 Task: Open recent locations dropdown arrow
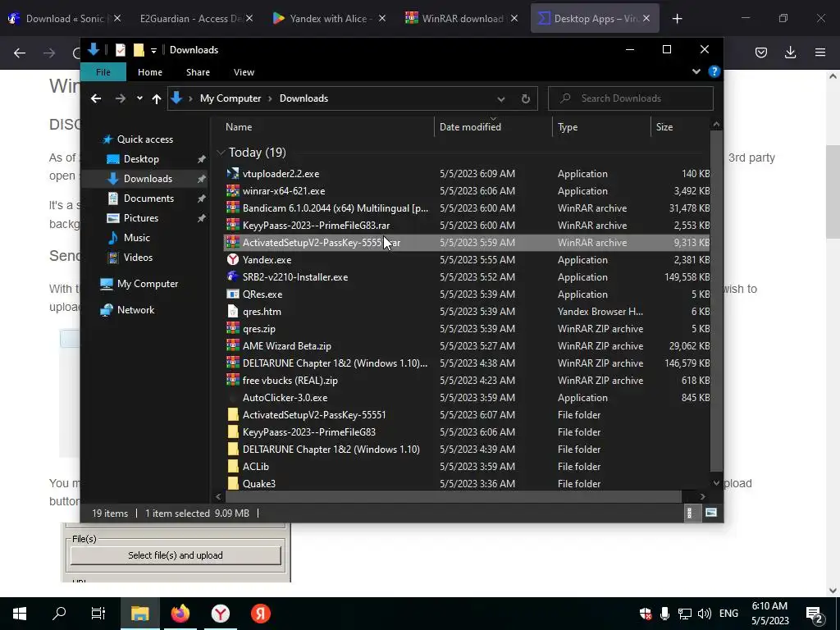tap(139, 98)
